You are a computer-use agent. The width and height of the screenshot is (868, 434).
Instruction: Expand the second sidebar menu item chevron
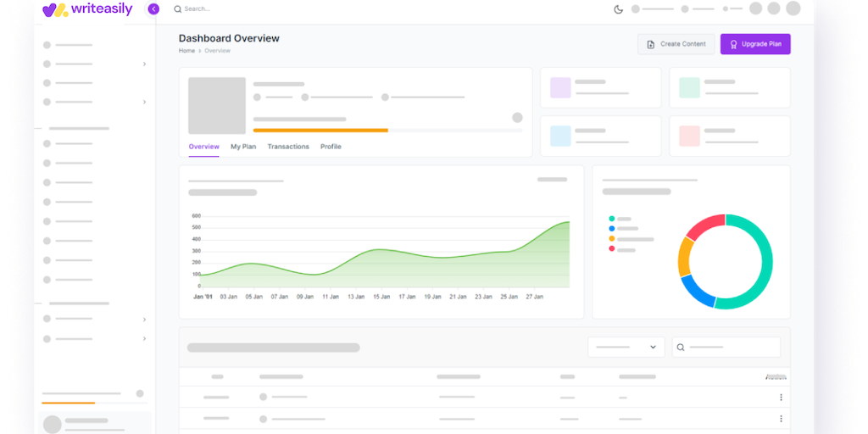tap(144, 64)
